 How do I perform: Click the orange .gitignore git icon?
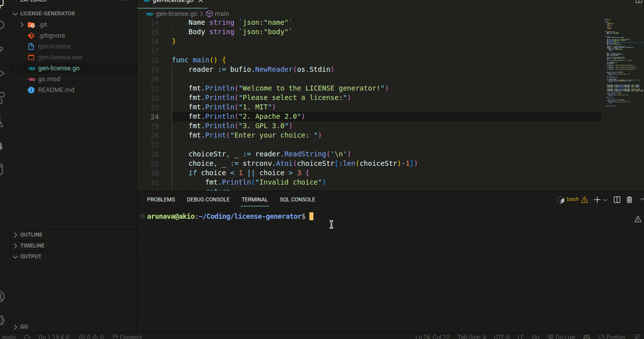point(31,36)
